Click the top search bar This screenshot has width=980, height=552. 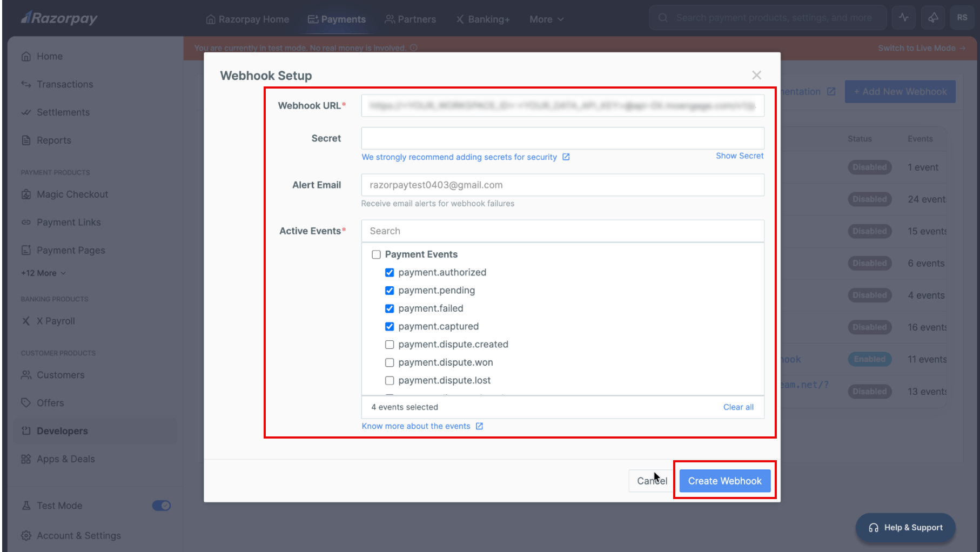click(767, 18)
